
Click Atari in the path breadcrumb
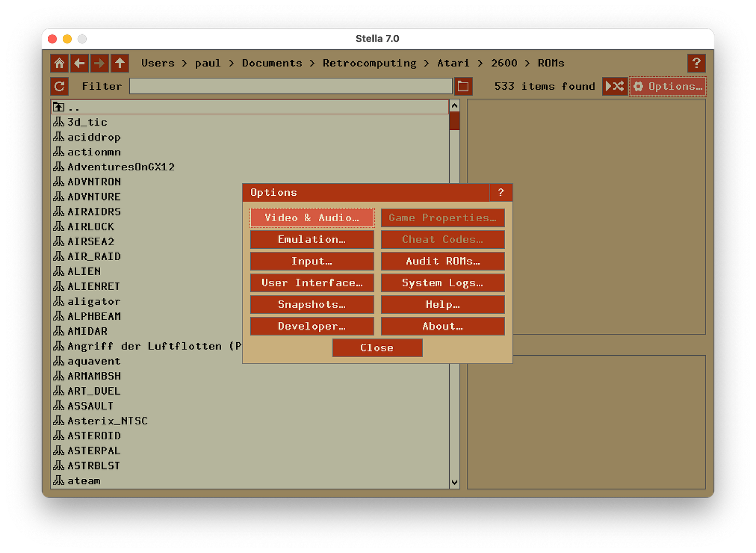pos(453,63)
